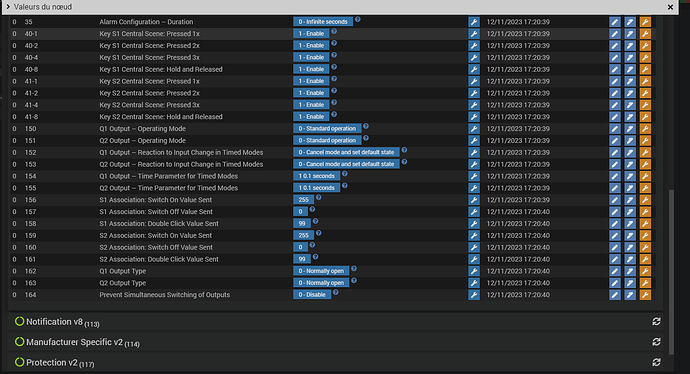
Task: Click the blue wrench for Q1 Output – Operating Mode
Action: pyautogui.click(x=474, y=128)
